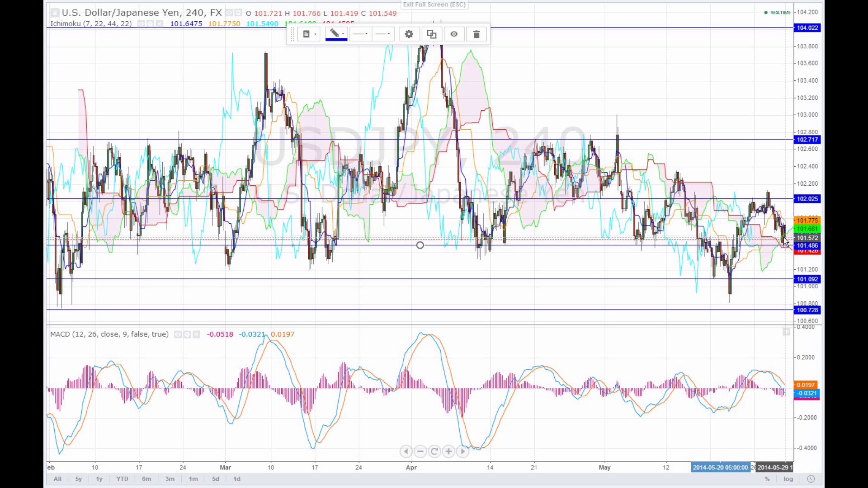The height and width of the screenshot is (488, 868).
Task: Toggle log scale at bottom right
Action: coord(788,479)
